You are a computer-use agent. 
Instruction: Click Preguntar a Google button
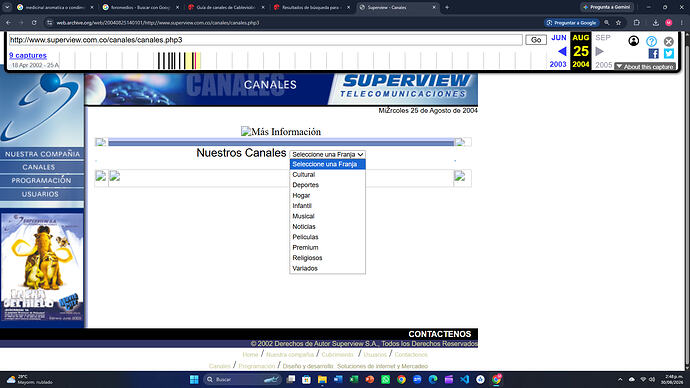click(572, 22)
